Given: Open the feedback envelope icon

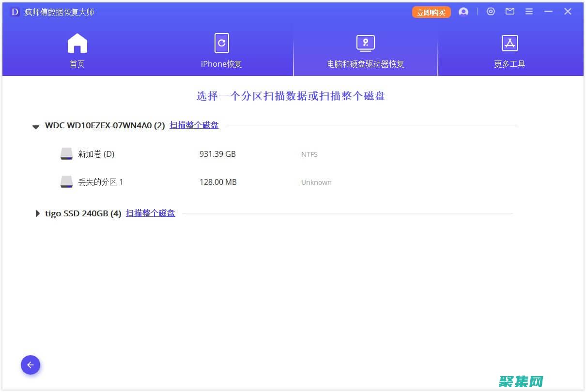Looking at the screenshot, I should click(x=509, y=11).
